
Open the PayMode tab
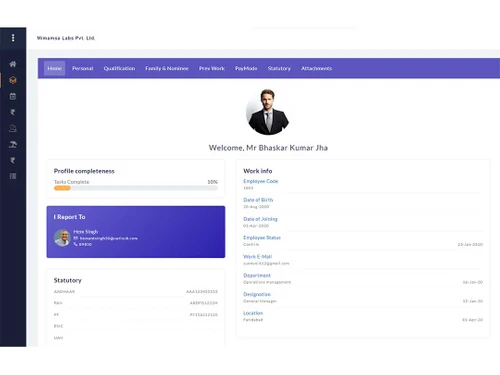tap(246, 68)
